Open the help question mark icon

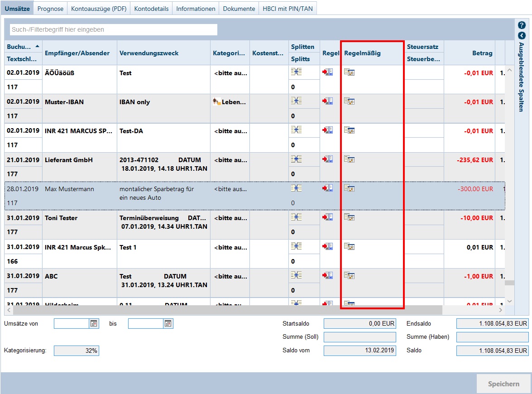click(x=522, y=25)
